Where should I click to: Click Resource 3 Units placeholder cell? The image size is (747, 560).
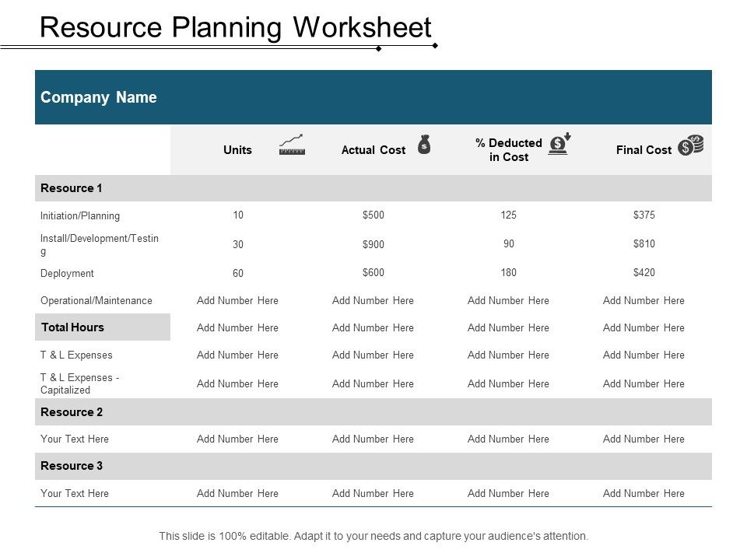pos(238,493)
